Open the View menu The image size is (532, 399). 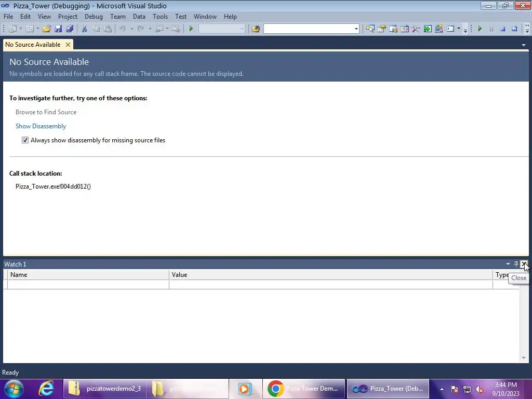tap(44, 16)
